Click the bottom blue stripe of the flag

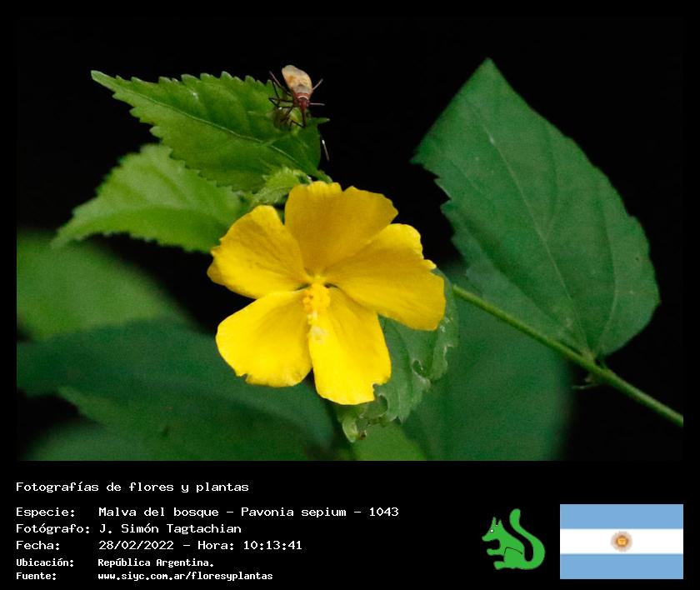point(621,567)
